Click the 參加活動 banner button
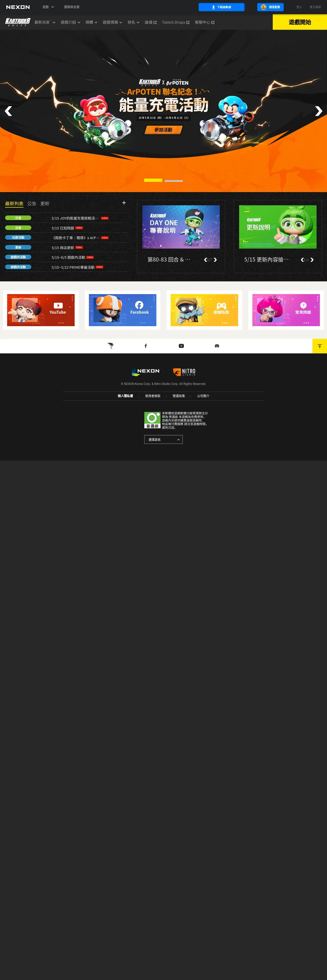 [163, 130]
